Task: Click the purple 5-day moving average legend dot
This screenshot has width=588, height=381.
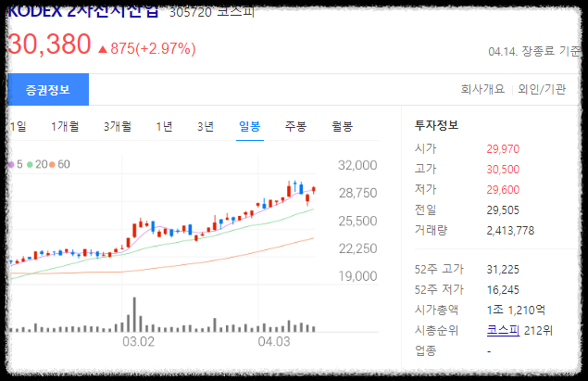Action: (x=11, y=164)
